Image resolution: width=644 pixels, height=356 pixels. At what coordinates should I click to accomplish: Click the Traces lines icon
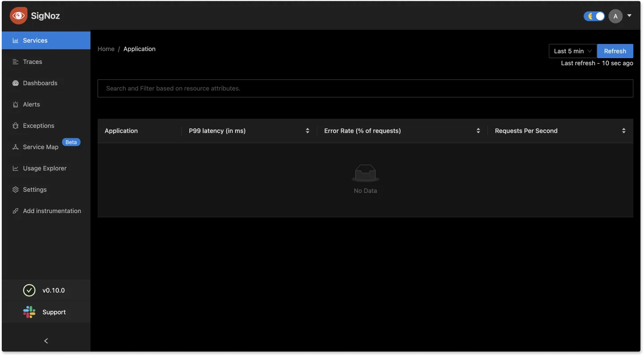[x=16, y=62]
